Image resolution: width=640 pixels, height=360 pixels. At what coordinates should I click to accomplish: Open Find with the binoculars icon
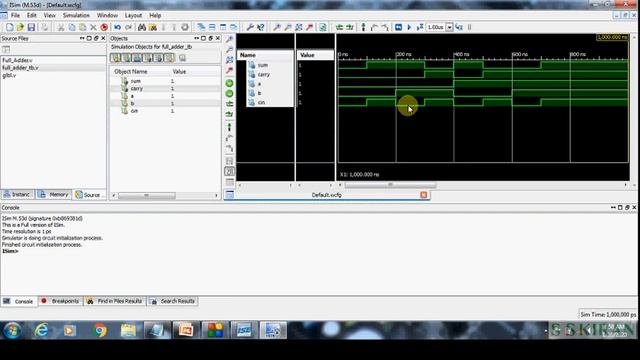[x=142, y=27]
